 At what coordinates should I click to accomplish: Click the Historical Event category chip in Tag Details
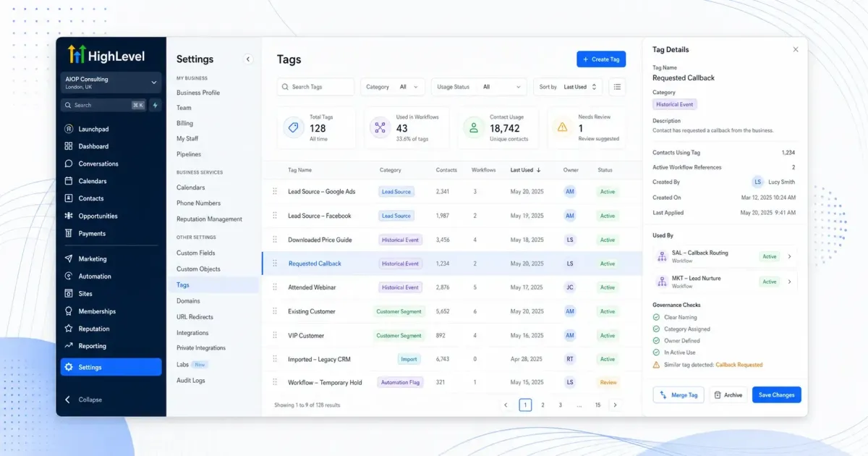click(x=674, y=104)
